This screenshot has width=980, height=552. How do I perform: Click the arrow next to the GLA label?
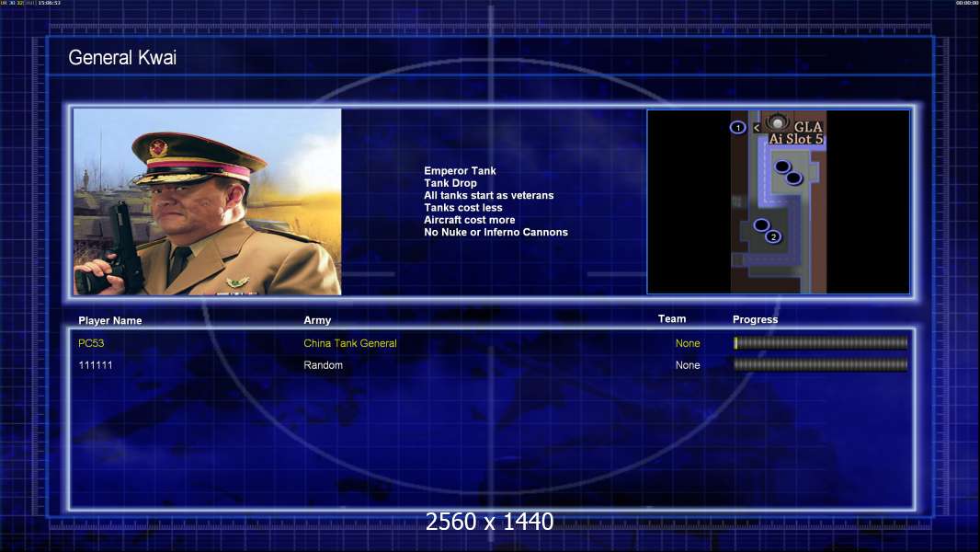tap(757, 128)
